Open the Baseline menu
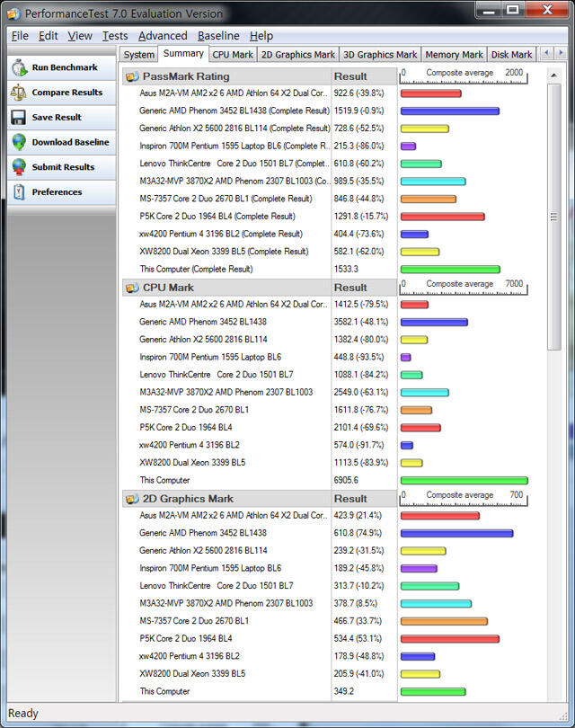The height and width of the screenshot is (728, 575). [x=218, y=36]
